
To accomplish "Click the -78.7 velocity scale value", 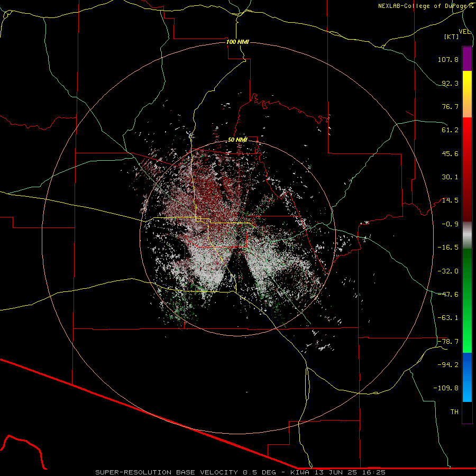I will pyautogui.click(x=448, y=342).
